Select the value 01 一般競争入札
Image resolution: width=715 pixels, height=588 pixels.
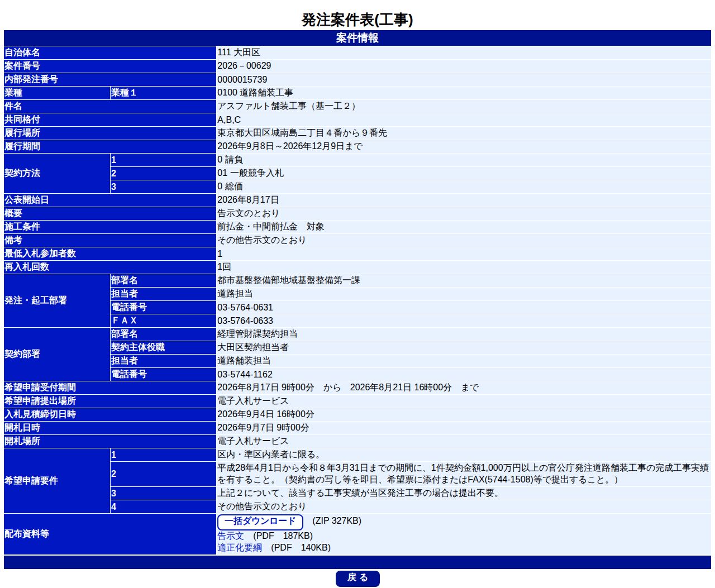pos(250,173)
